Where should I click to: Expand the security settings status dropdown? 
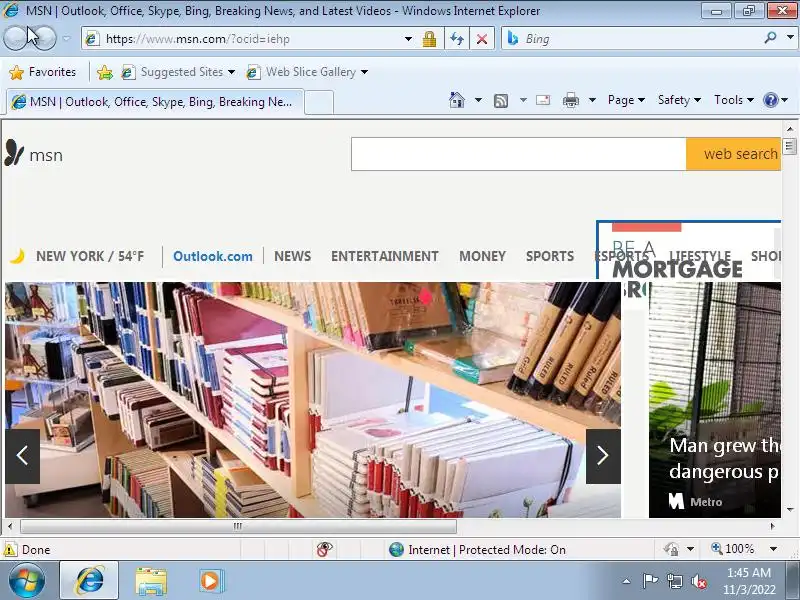click(690, 549)
